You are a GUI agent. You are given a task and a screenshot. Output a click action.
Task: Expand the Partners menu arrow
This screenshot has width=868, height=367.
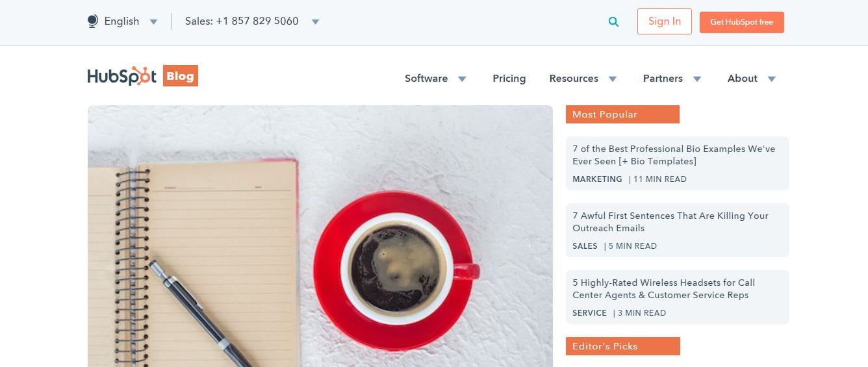click(x=696, y=79)
